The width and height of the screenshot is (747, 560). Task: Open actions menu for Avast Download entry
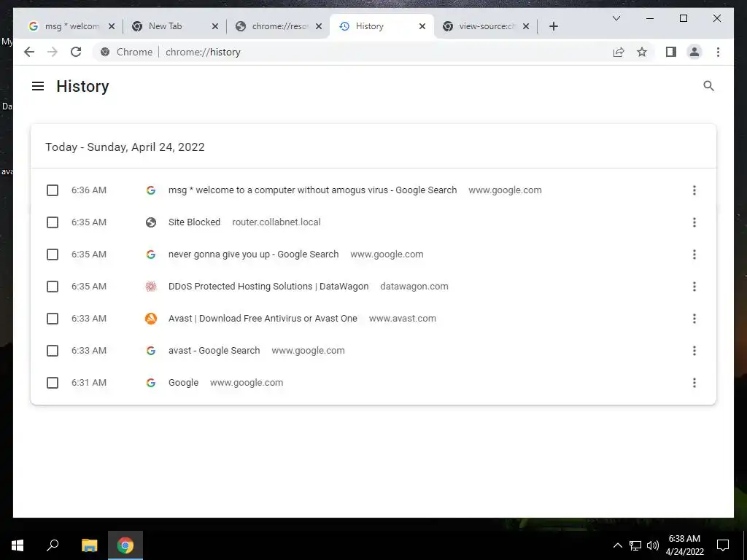[694, 319]
